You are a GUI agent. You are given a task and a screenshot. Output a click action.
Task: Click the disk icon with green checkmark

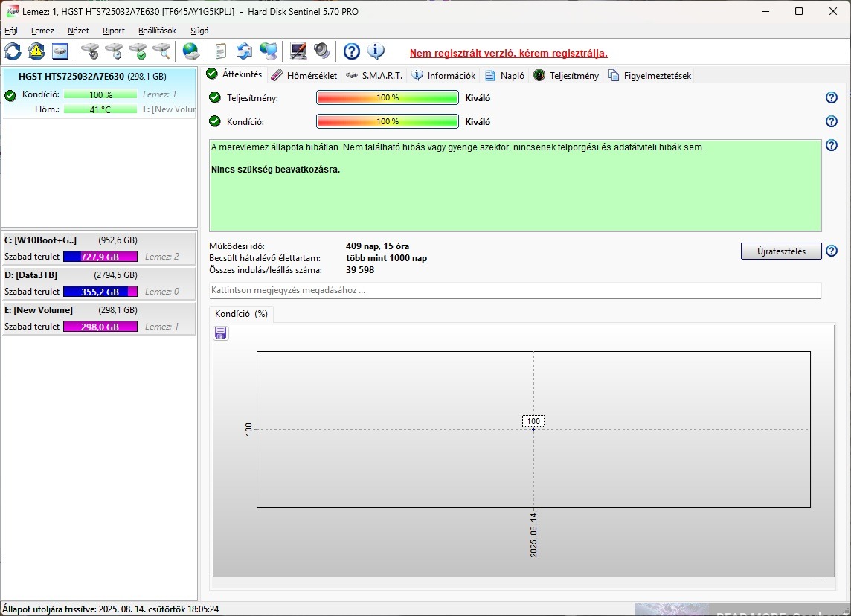point(138,51)
